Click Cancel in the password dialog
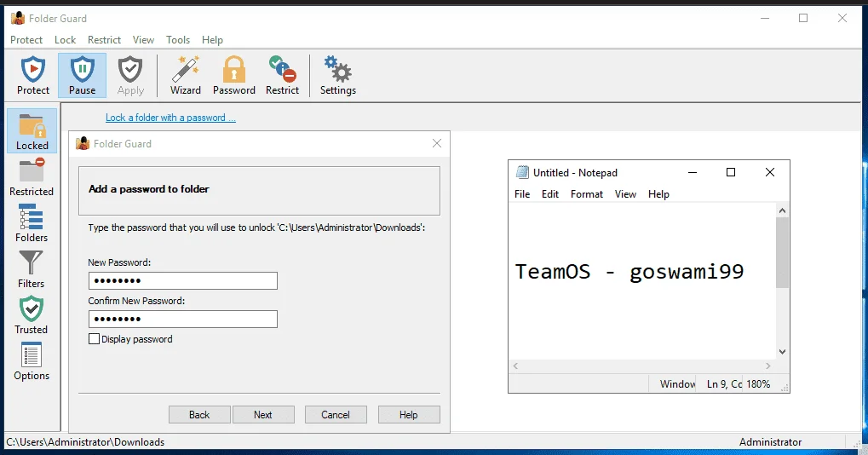This screenshot has height=455, width=868. [336, 415]
